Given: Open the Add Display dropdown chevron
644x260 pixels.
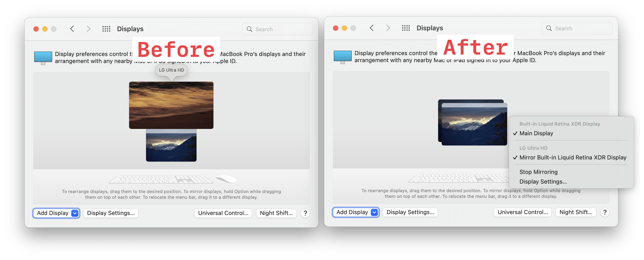Looking at the screenshot, I should point(74,213).
